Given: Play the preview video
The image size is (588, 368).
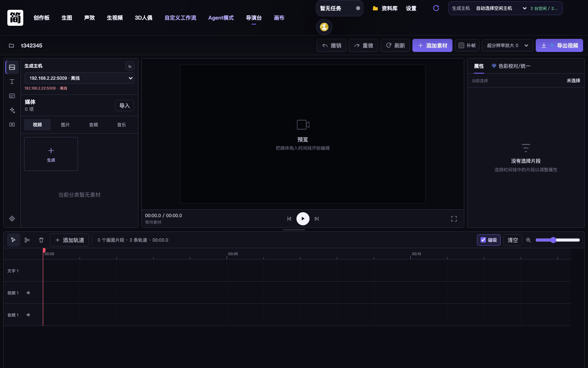Looking at the screenshot, I should click(x=303, y=219).
